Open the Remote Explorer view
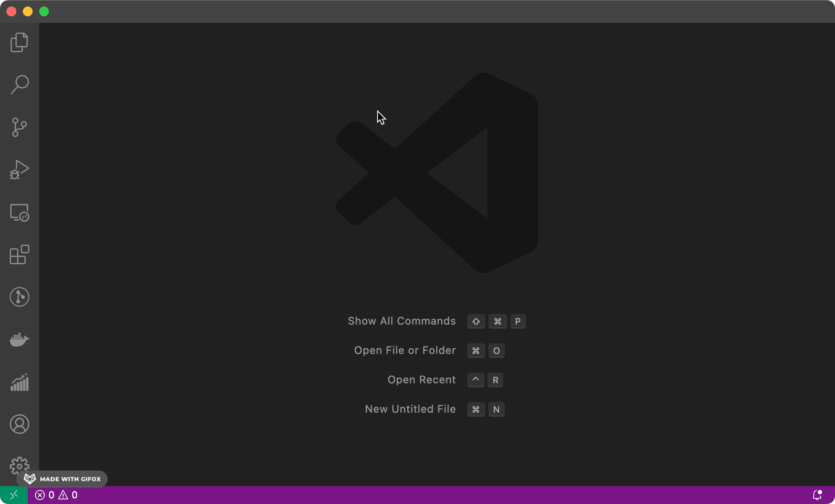 (18, 212)
